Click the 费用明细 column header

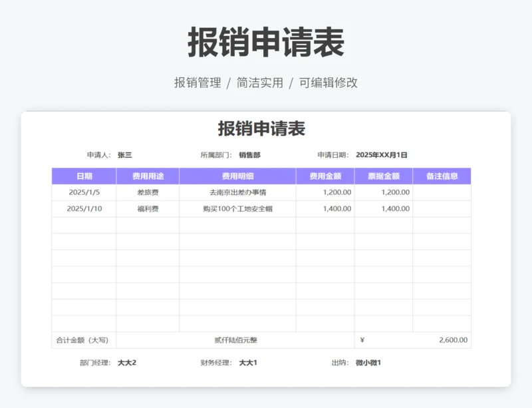(x=238, y=176)
